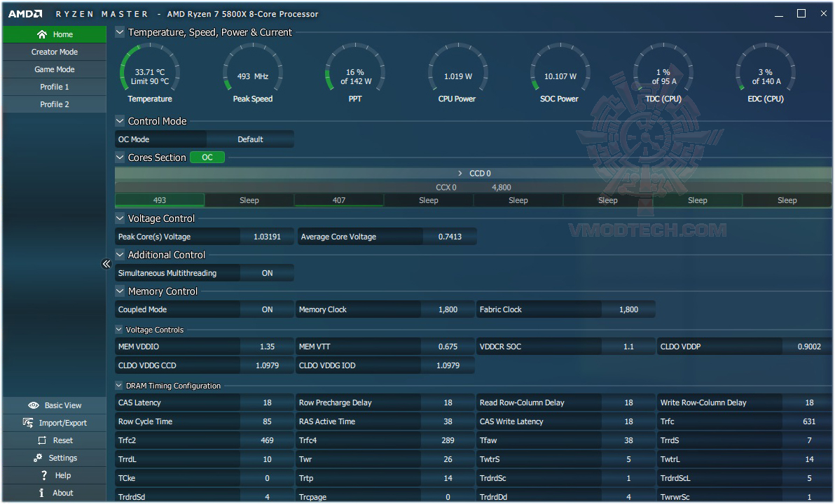Click the Trfc4 value 289

point(448,441)
